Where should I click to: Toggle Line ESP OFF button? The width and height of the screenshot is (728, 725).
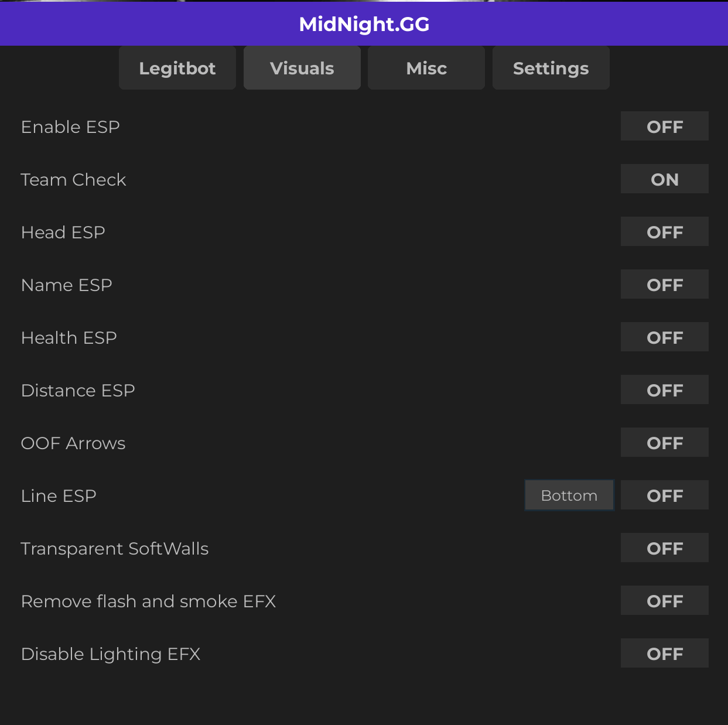tap(665, 495)
